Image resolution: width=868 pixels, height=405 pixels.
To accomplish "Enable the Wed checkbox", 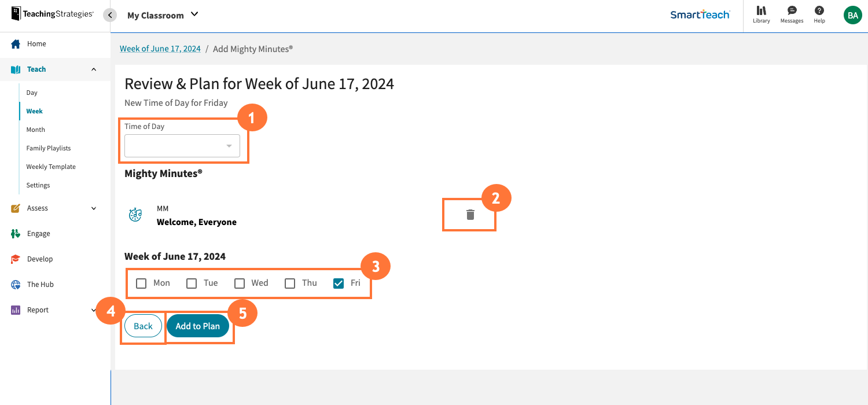I will 240,283.
